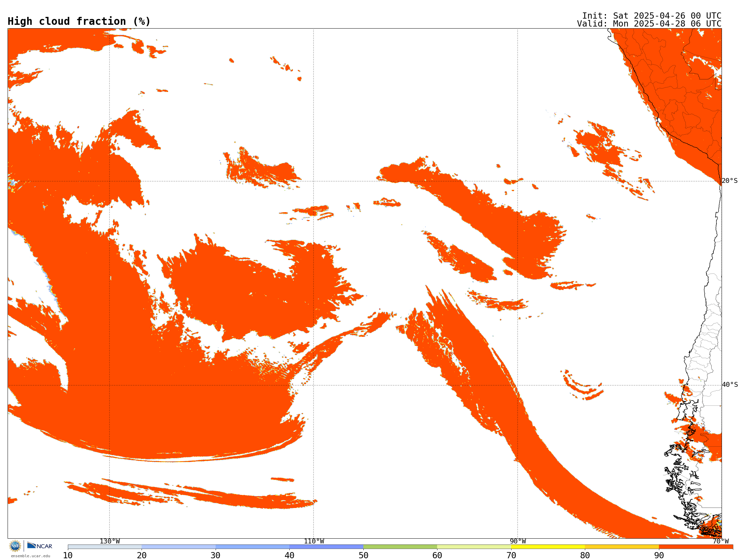The width and height of the screenshot is (744, 560).
Task: Click the 40–50 periwinkle colorbar segment
Action: pyautogui.click(x=326, y=547)
